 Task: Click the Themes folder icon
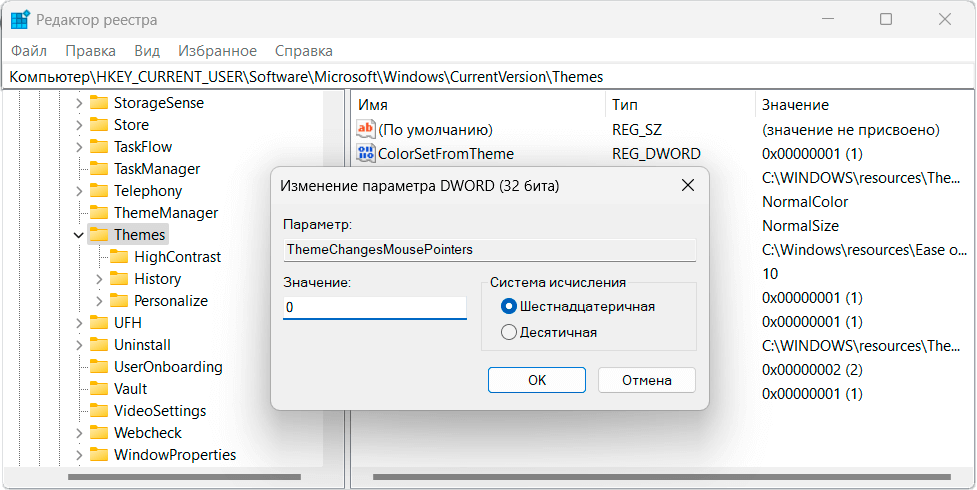click(x=98, y=235)
